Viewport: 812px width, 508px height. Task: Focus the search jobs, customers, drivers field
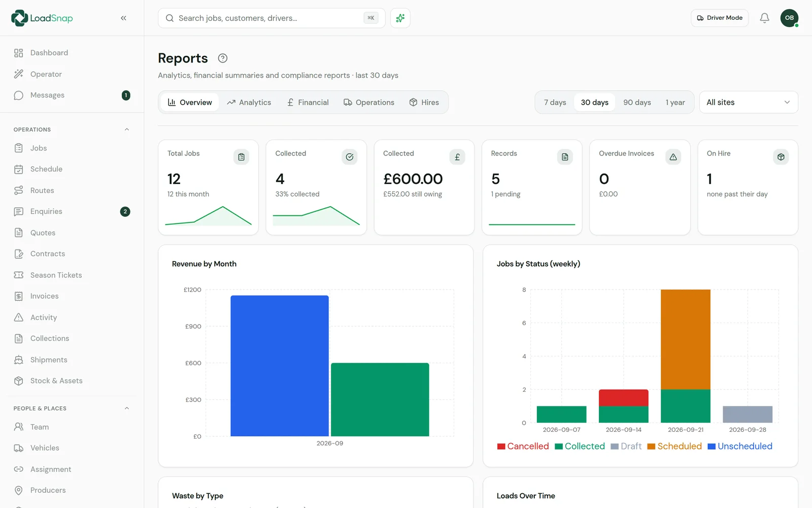pos(272,18)
